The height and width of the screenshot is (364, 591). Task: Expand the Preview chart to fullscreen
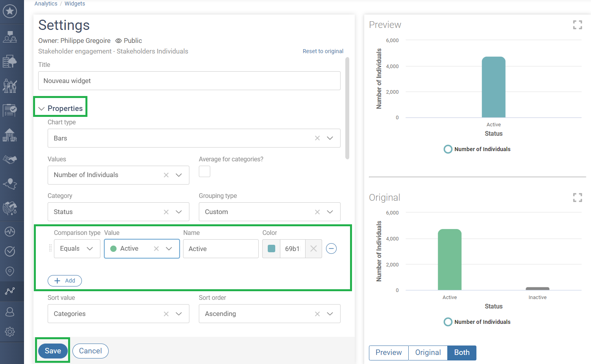(x=577, y=25)
